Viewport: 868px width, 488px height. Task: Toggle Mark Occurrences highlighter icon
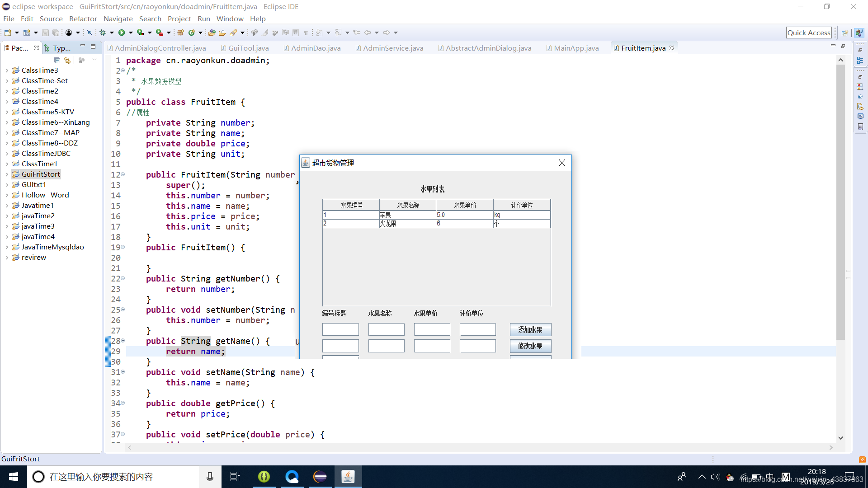tap(265, 33)
